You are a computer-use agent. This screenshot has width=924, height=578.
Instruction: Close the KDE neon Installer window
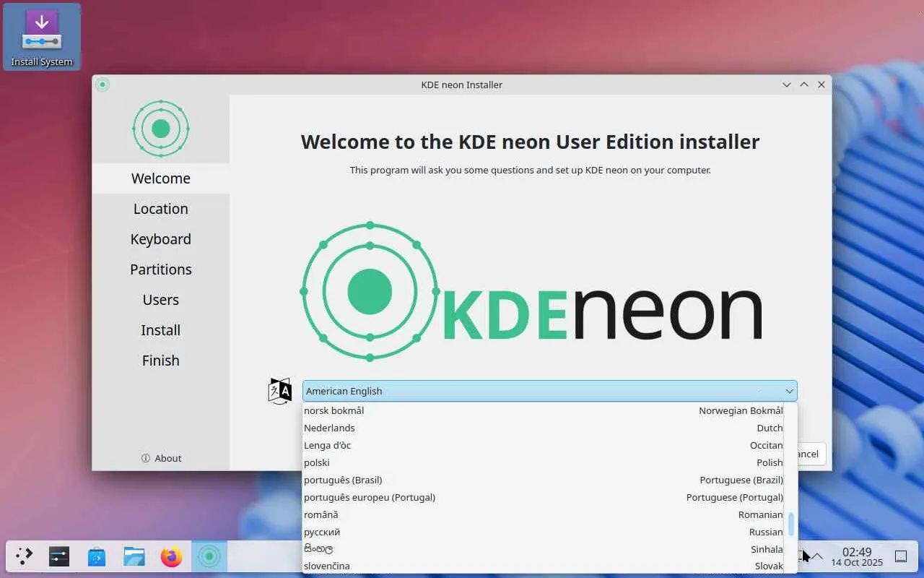pos(821,85)
